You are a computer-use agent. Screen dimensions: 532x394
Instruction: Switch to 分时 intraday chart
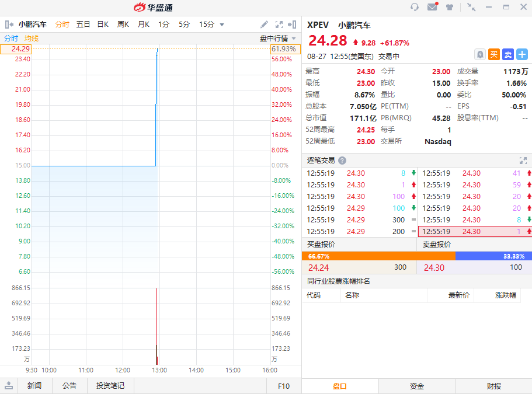coord(62,25)
